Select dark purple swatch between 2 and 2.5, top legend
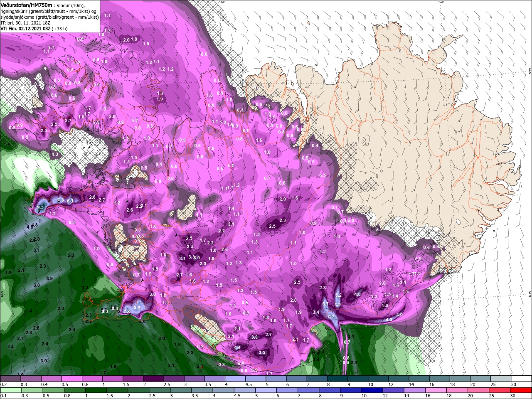 (153, 378)
